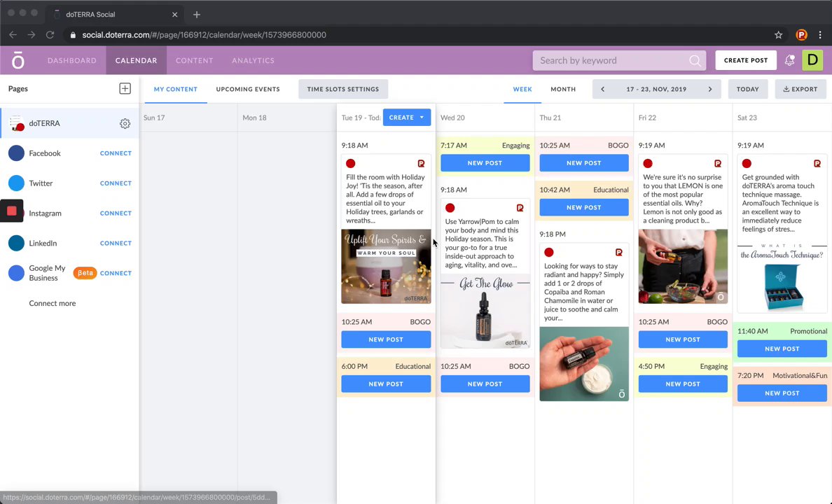Close the doTERRA Social browser tab
The width and height of the screenshot is (832, 504).
[174, 14]
